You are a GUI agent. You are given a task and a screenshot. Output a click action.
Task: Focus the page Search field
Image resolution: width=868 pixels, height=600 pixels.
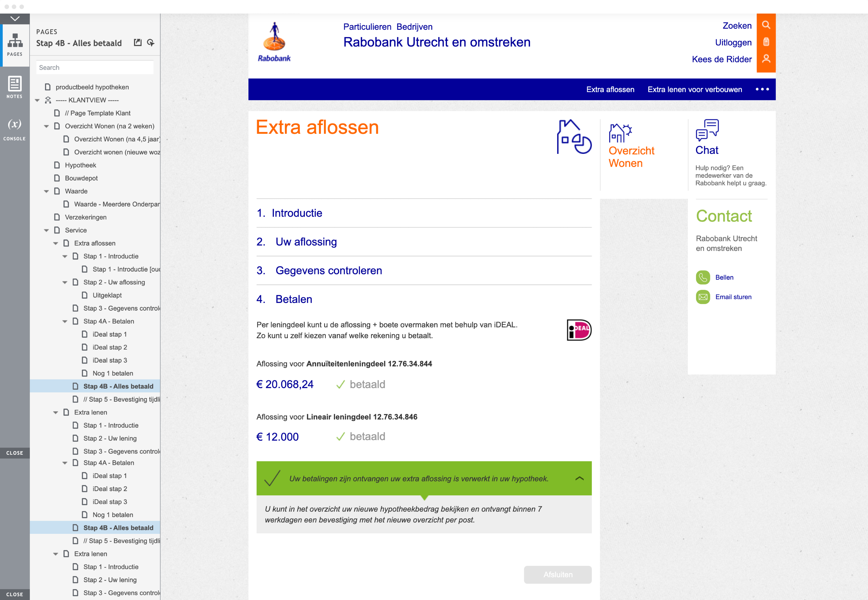[95, 67]
